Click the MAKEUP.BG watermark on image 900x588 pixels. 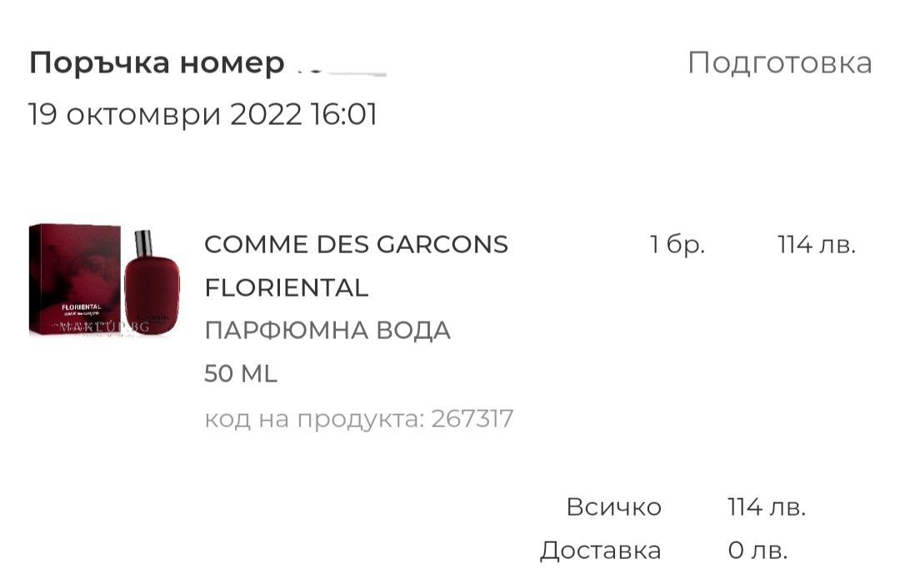tap(104, 327)
